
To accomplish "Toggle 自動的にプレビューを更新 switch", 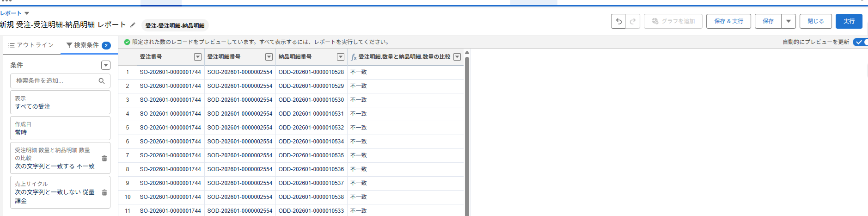I will 860,42.
